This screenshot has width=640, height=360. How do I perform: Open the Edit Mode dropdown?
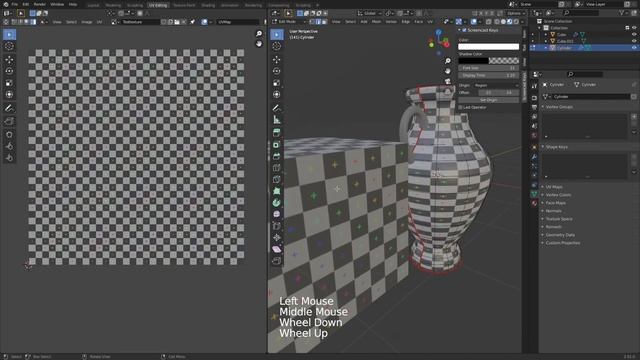pos(289,22)
